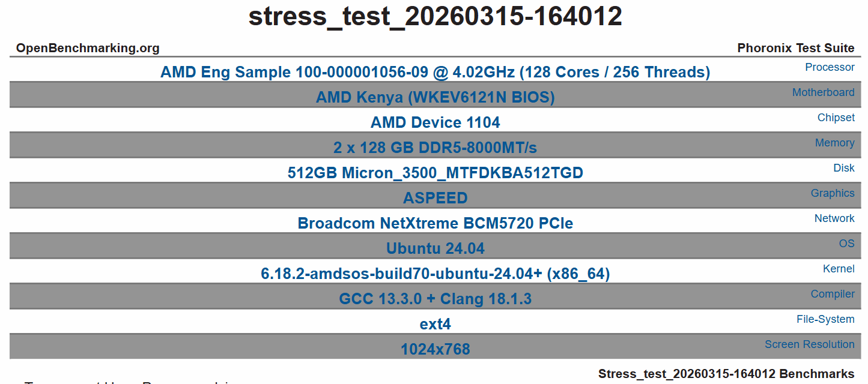Click the GCC 13.3.0 + Clang compiler value

[x=436, y=299]
